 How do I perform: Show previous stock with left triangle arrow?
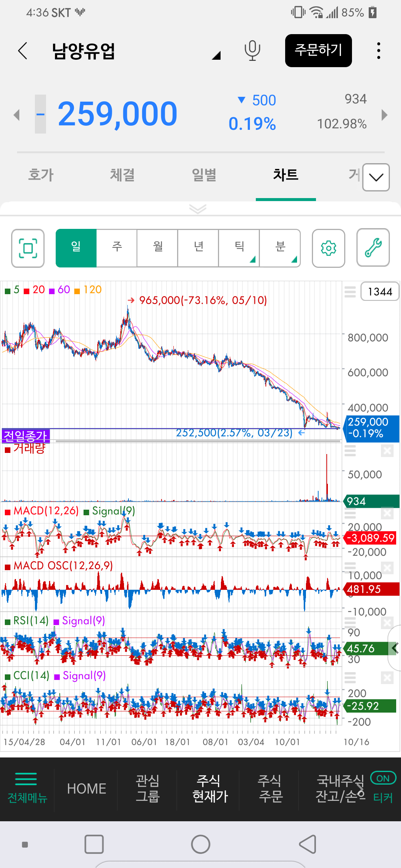[x=16, y=115]
